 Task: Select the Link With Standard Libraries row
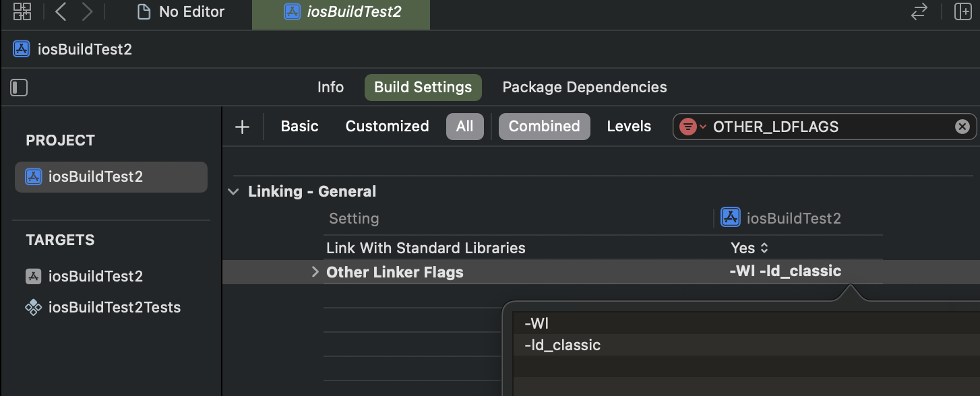(x=603, y=248)
